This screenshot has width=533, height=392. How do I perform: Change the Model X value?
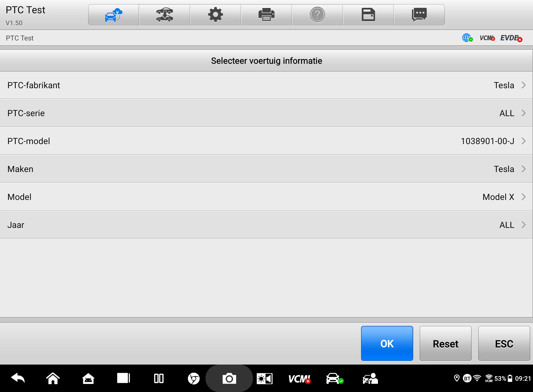click(x=498, y=197)
